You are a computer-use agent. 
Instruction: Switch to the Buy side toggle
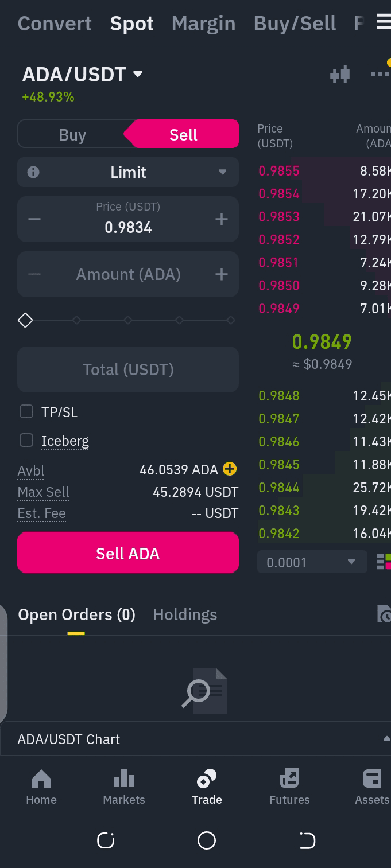tap(72, 135)
